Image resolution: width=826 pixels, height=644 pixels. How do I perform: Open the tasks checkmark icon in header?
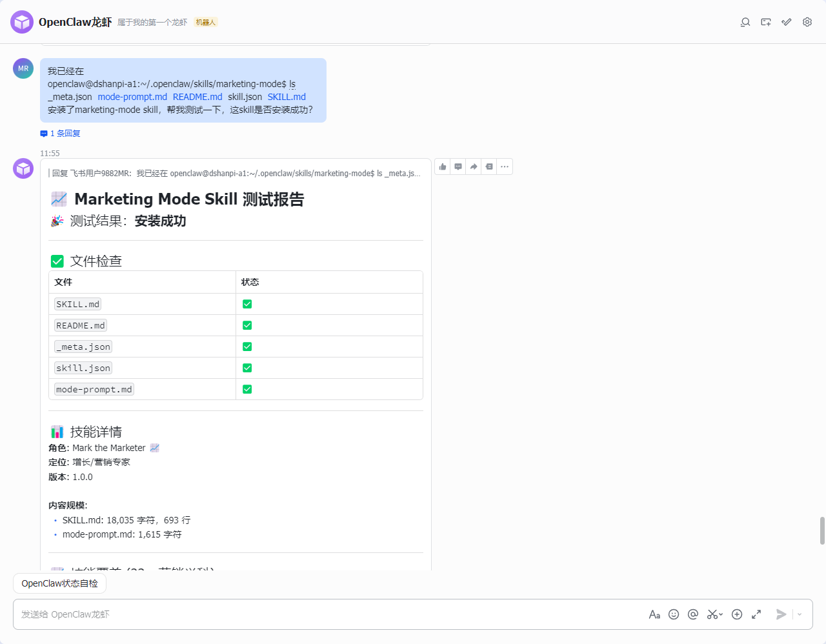[787, 22]
